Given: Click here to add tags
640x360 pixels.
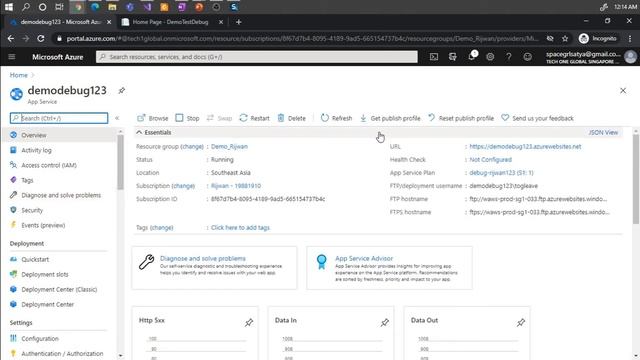Looking at the screenshot, I should point(240,227).
